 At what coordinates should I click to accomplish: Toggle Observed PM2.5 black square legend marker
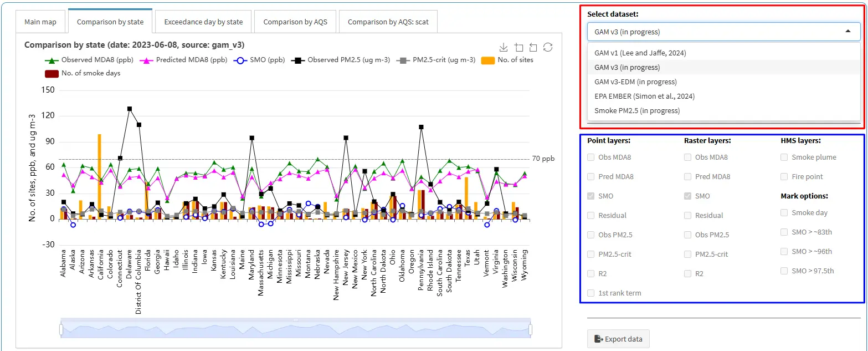(x=298, y=60)
